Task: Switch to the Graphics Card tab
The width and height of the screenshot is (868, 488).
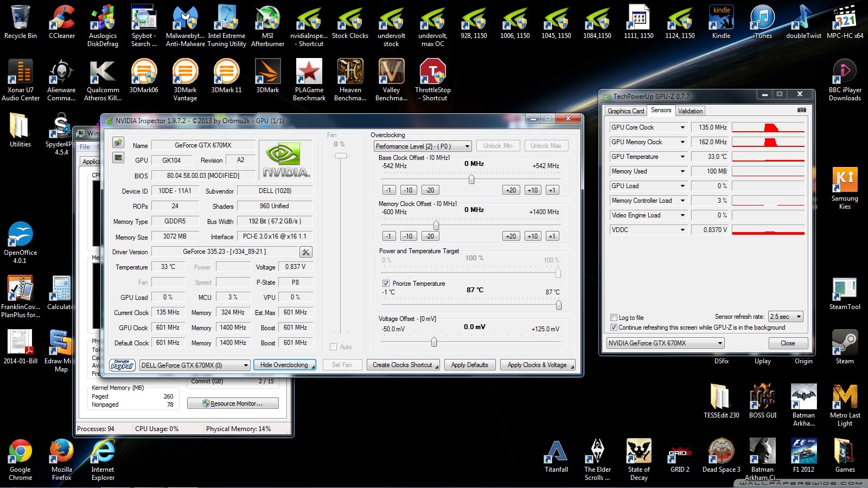Action: click(x=626, y=111)
